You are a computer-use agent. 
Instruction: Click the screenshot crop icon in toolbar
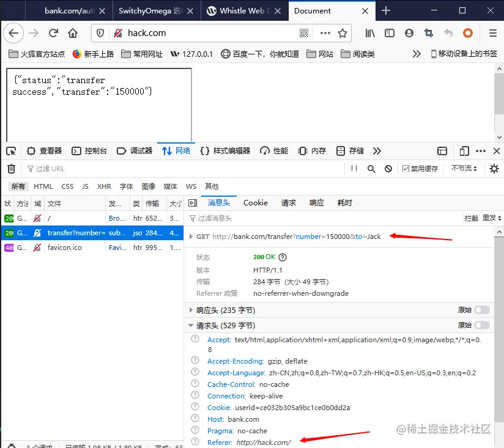tap(429, 33)
